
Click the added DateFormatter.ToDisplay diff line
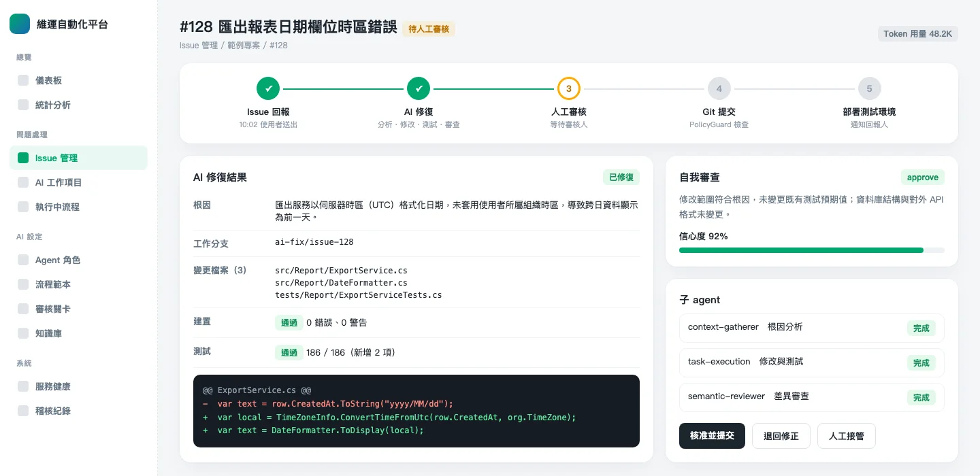pyautogui.click(x=313, y=430)
